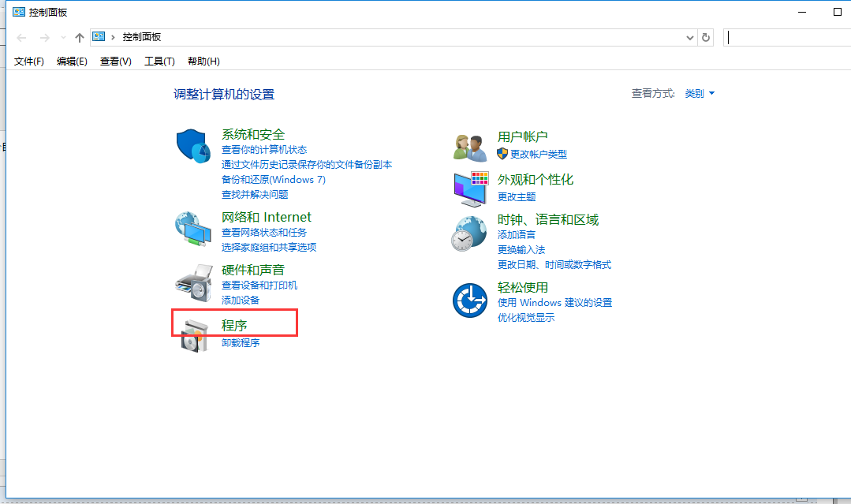Open the 系统和安全 category heading
The image size is (851, 504).
click(x=253, y=135)
